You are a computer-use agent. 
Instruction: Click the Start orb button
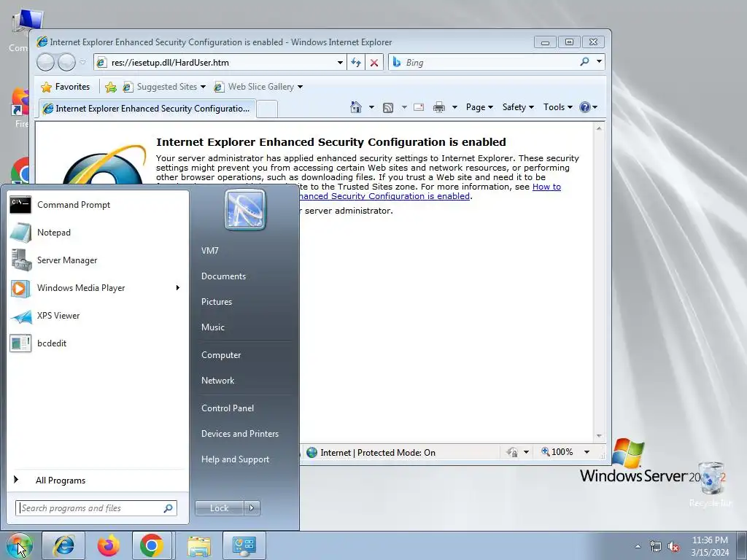click(19, 545)
